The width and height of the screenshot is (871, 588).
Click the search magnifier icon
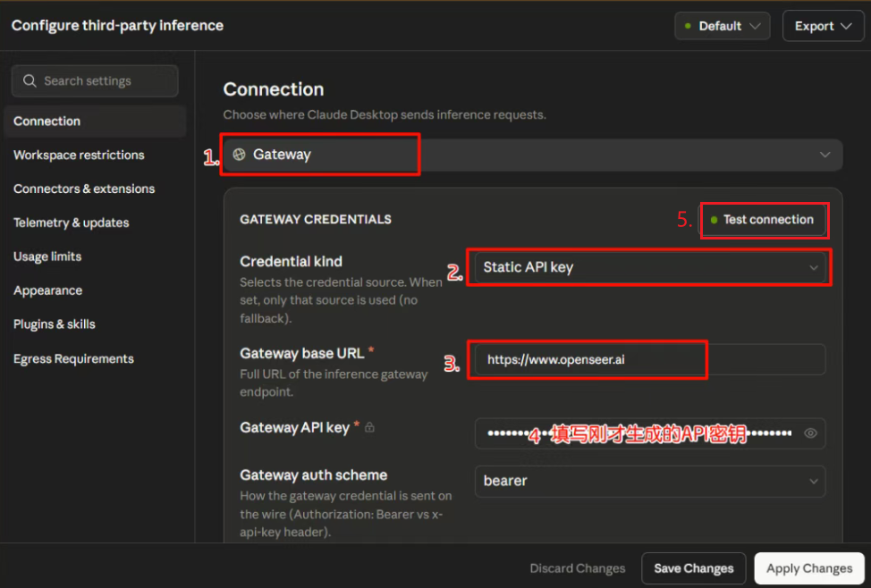point(30,81)
